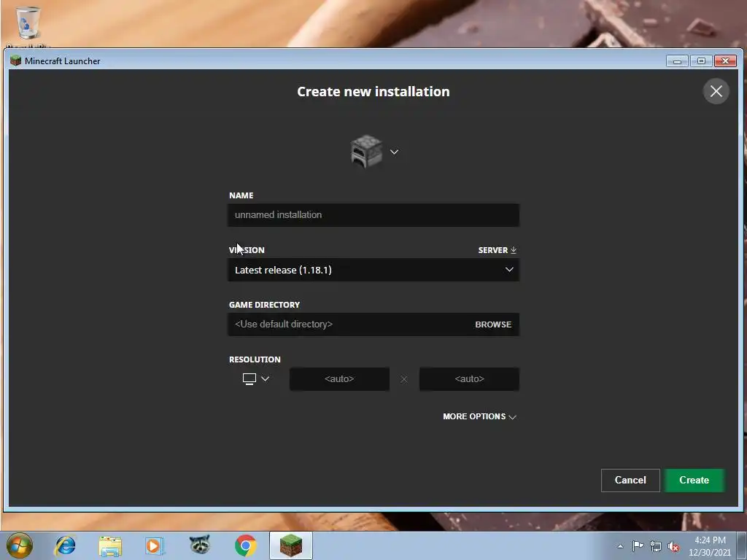Click the Minecraft Launcher title bar icon

coord(16,61)
